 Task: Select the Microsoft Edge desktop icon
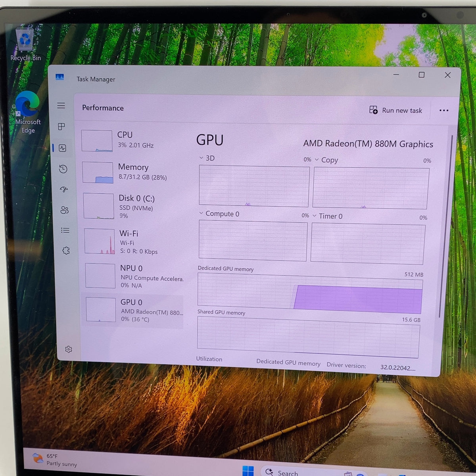pos(27,113)
